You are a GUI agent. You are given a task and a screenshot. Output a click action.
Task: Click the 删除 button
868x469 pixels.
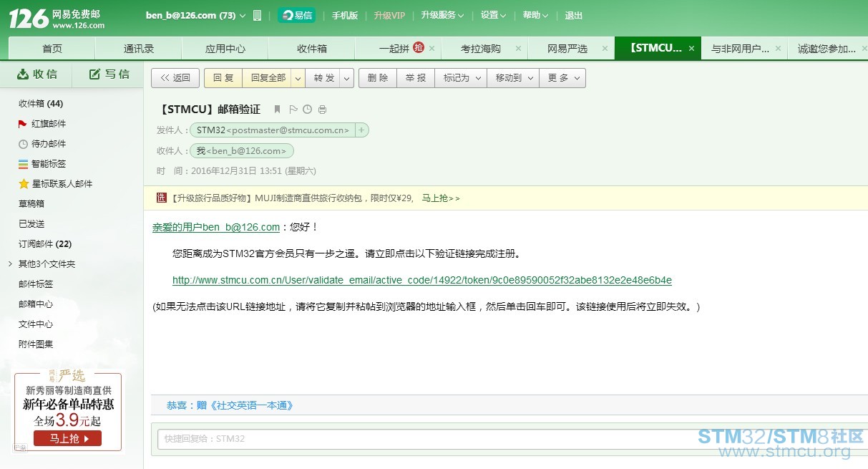click(378, 78)
